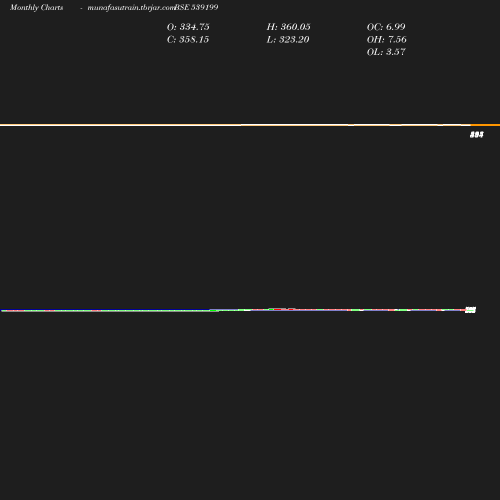Click the close value 'C: 358.15'
Image resolution: width=500 pixels, height=500 pixels.
point(188,40)
